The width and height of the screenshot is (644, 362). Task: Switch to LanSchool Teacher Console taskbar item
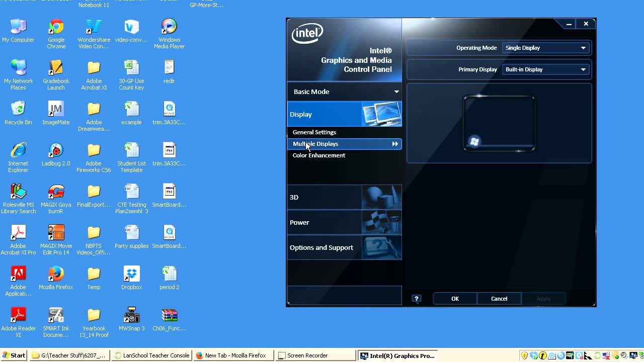tap(152, 355)
